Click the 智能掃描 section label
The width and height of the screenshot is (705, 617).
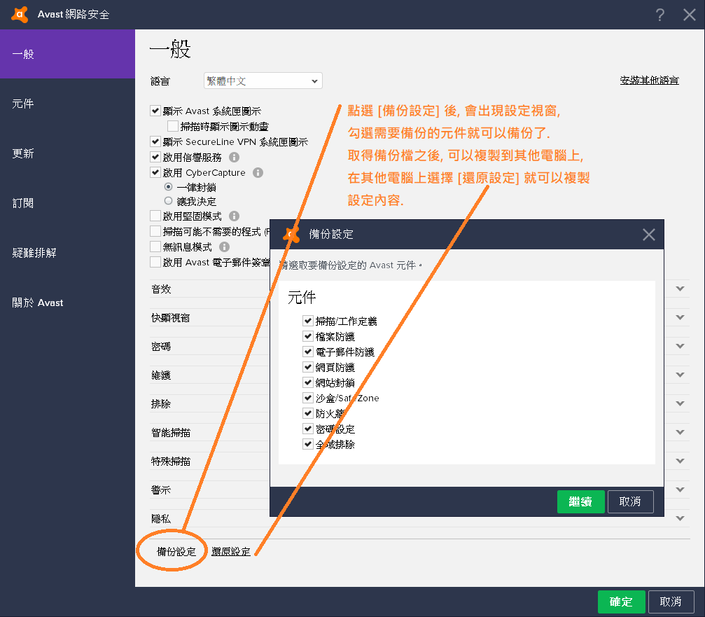(x=171, y=433)
